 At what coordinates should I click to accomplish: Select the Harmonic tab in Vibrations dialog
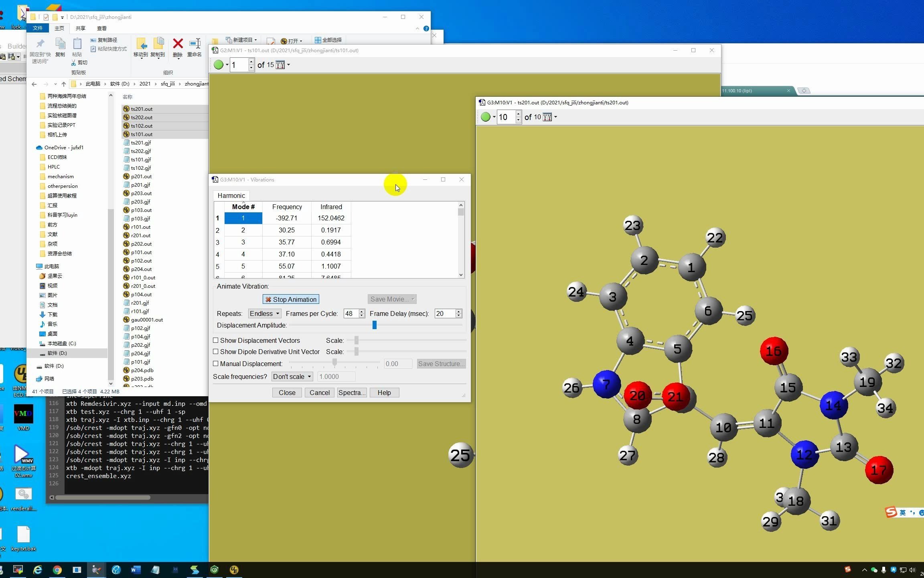pos(231,195)
